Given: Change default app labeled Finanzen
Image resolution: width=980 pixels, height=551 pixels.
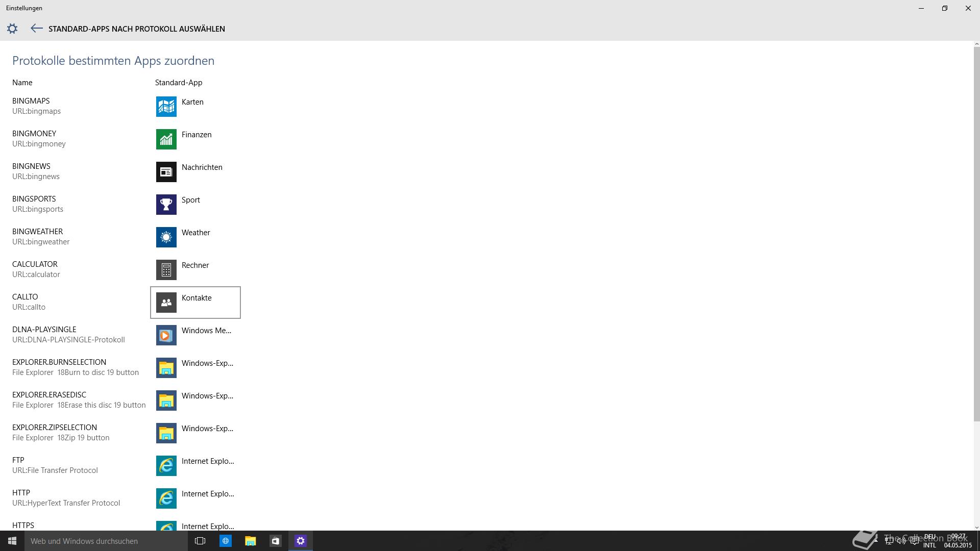Looking at the screenshot, I should tap(197, 135).
